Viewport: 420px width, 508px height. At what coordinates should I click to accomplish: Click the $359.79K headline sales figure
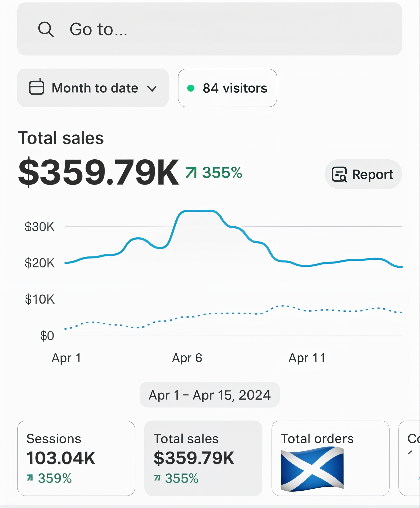point(99,172)
